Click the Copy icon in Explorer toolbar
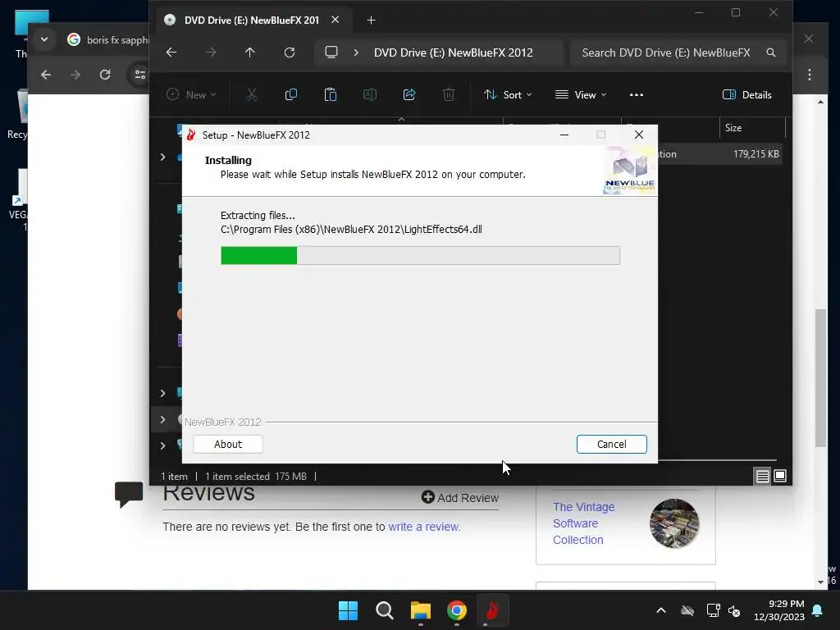 click(291, 95)
